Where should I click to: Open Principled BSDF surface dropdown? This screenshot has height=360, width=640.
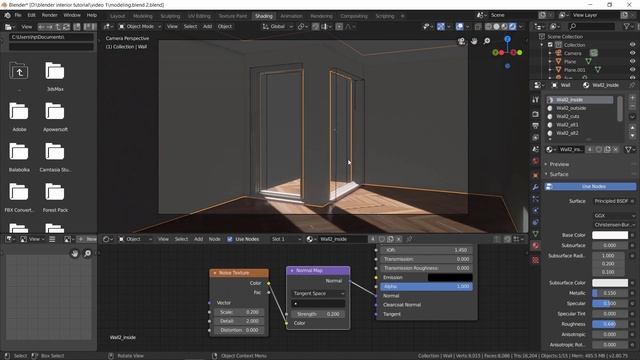click(x=613, y=201)
